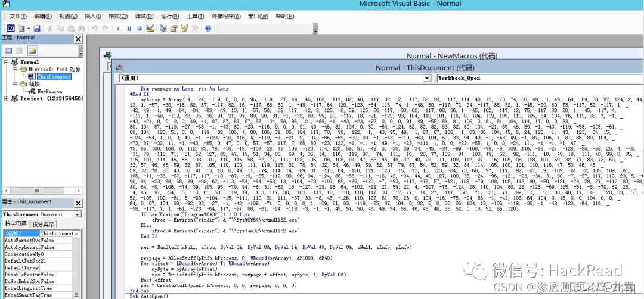
Task: Open the Object Browser toolbar icon
Action: (x=184, y=29)
